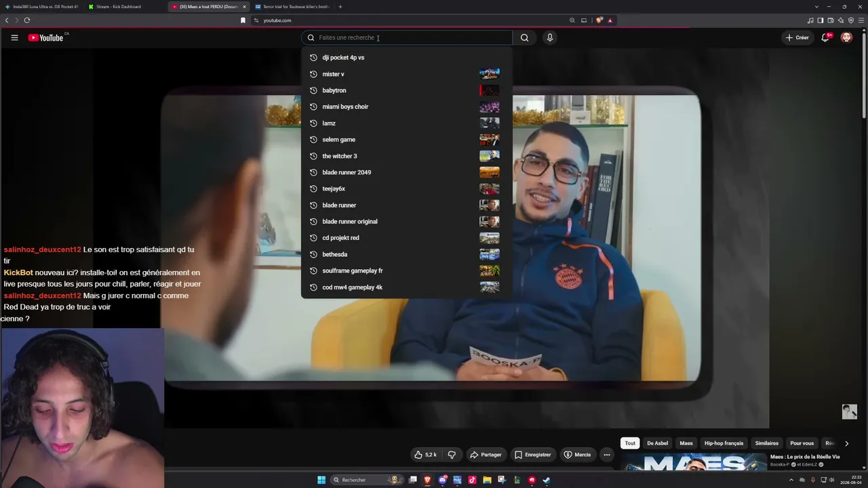Open the Brave Shields icon
868x488 pixels.
[599, 20]
